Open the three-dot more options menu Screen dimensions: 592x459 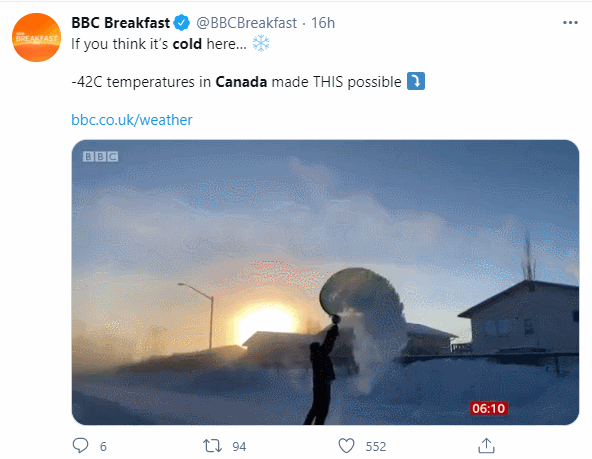click(570, 23)
